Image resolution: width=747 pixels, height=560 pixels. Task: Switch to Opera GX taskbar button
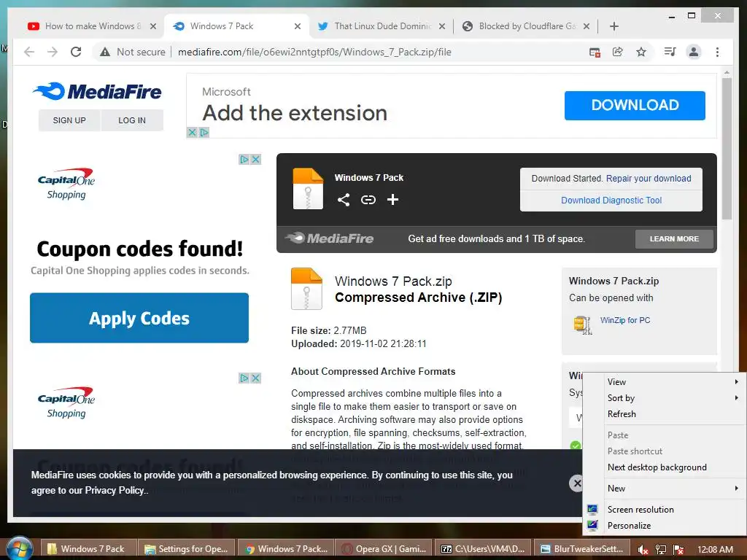click(384, 549)
